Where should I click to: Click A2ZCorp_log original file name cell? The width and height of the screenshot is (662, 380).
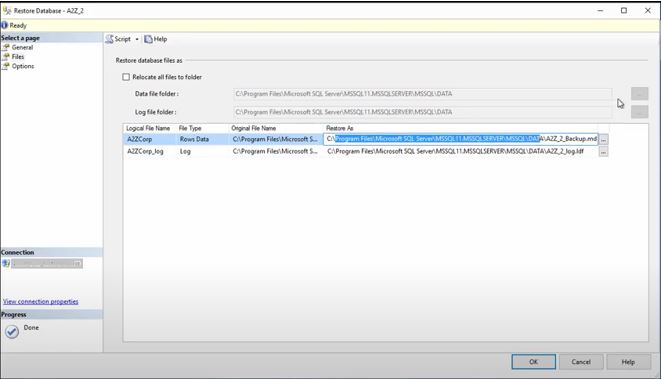click(275, 151)
